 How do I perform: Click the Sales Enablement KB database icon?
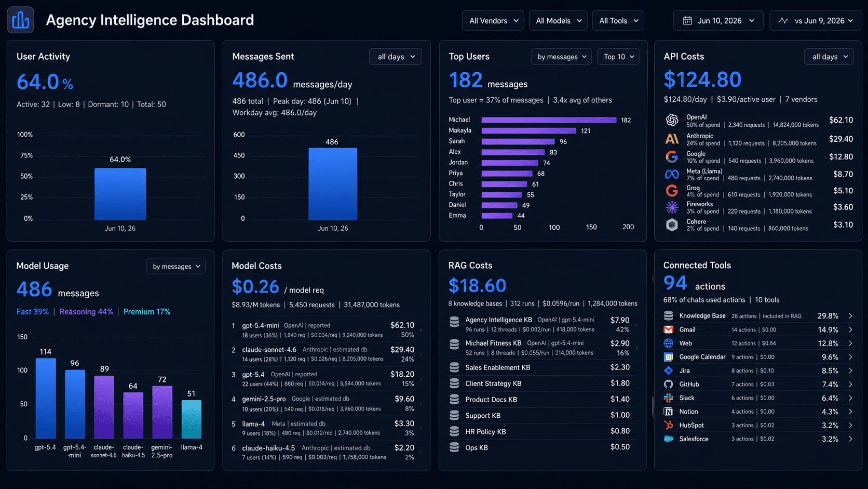[454, 367]
